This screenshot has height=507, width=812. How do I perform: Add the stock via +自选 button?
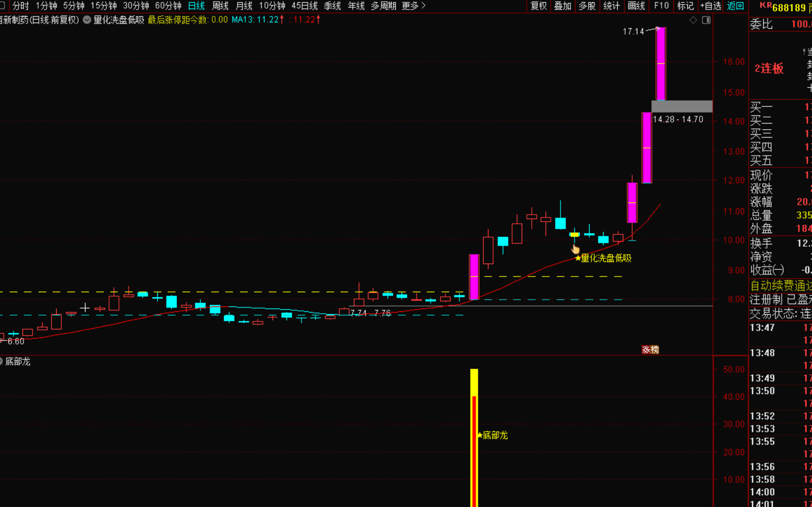(710, 6)
